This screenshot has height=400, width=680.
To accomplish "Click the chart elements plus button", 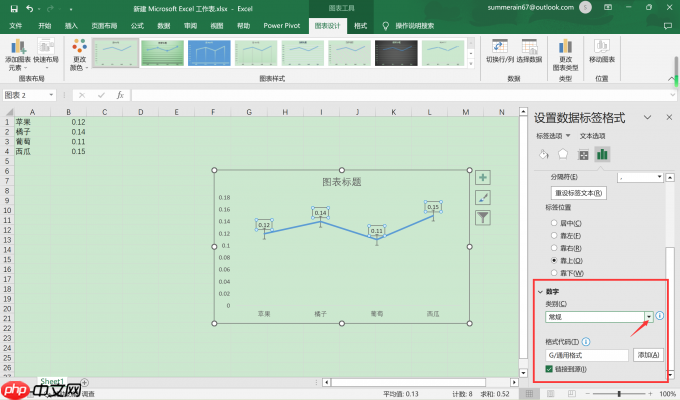I will 483,177.
